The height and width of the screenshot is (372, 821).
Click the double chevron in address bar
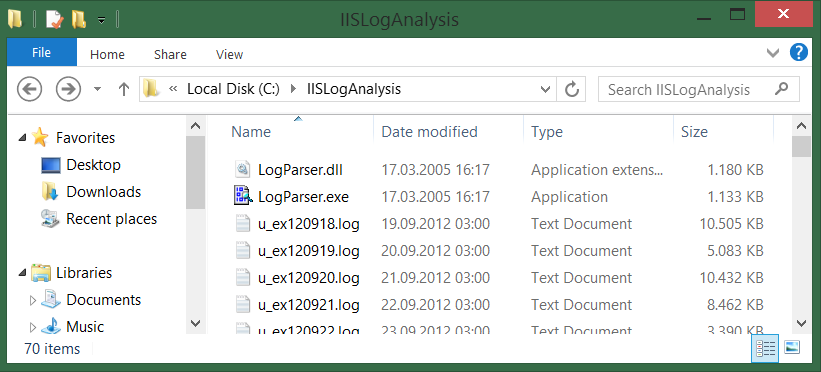[x=173, y=89]
